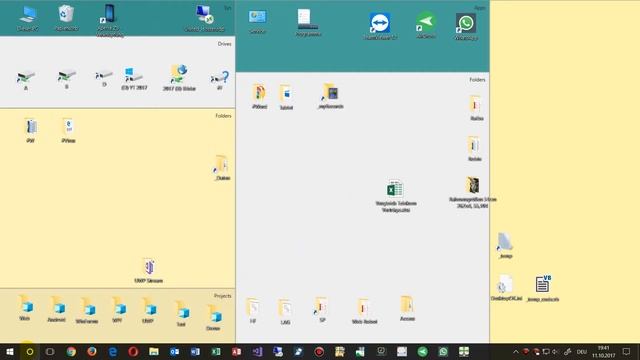Select the Projects fence title
The image size is (640, 360).
pyautogui.click(x=222, y=296)
